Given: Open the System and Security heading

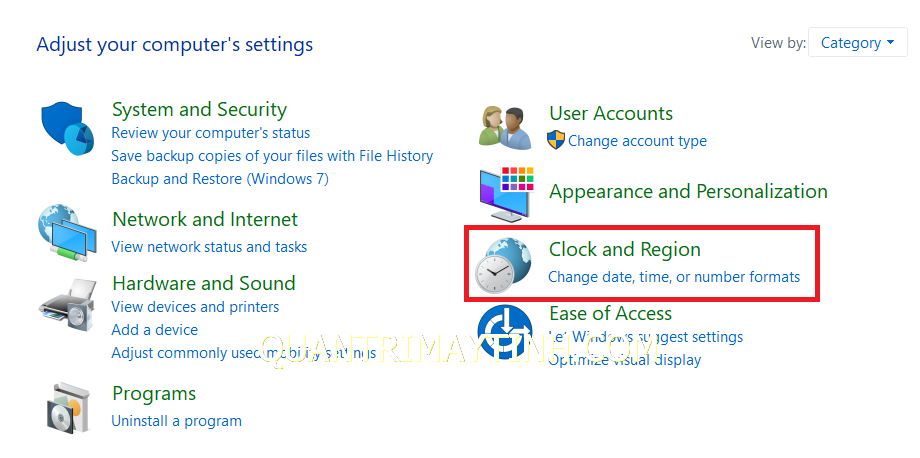Looking at the screenshot, I should pos(199,110).
